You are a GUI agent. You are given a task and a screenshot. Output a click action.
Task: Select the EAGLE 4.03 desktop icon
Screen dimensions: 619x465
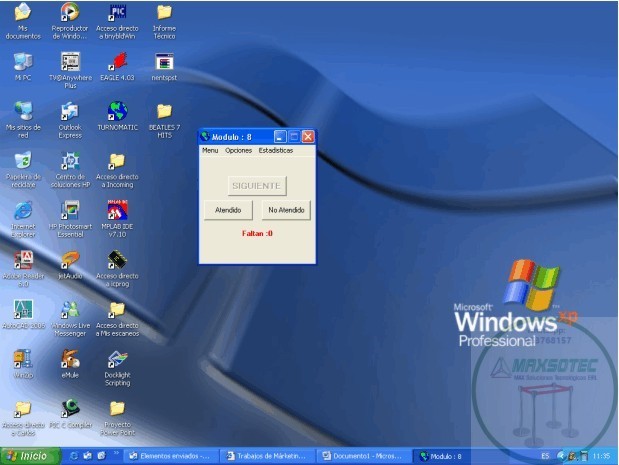pos(117,62)
